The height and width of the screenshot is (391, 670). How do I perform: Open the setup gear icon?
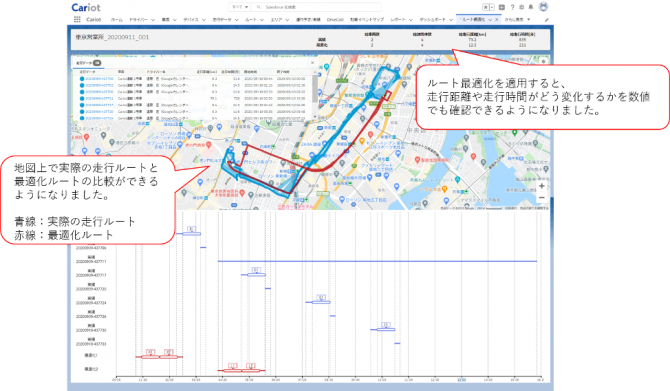pyautogui.click(x=522, y=7)
